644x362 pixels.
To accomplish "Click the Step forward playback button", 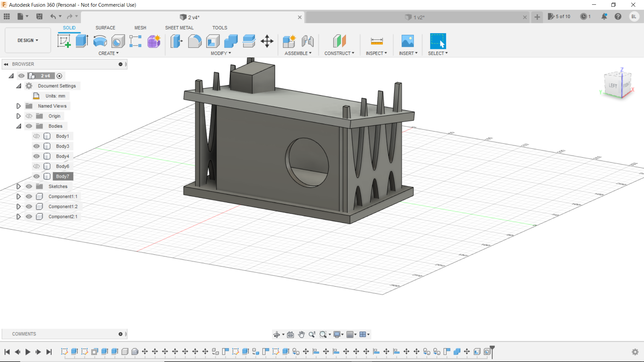I will tap(39, 352).
